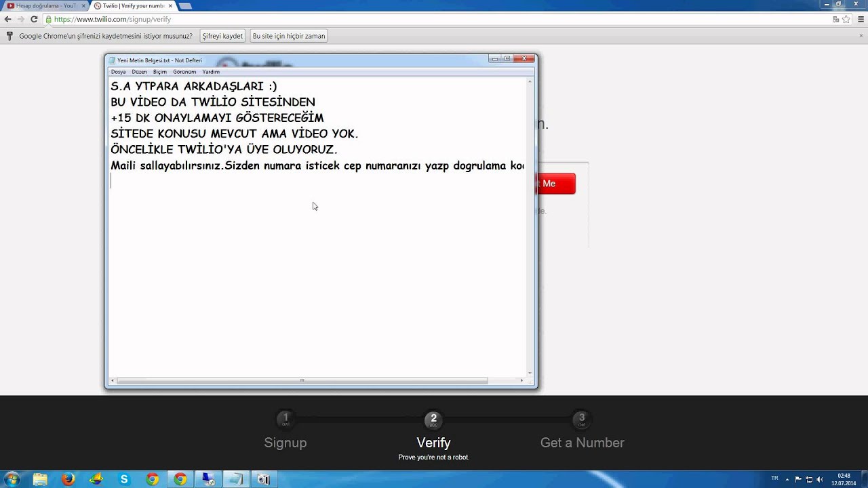Open Notepad taskbar item
This screenshot has height=488, width=868.
[235, 479]
